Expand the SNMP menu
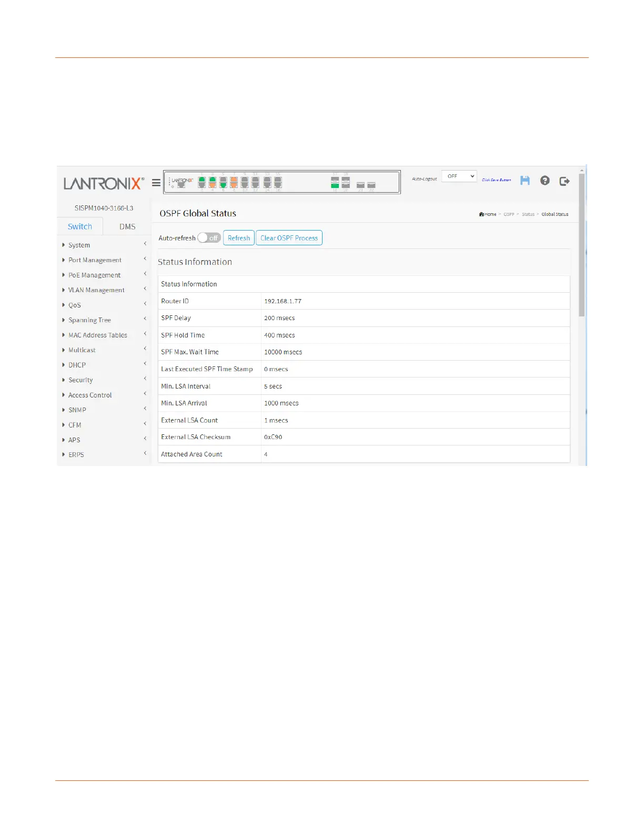The height and width of the screenshot is (834, 644). coord(104,410)
